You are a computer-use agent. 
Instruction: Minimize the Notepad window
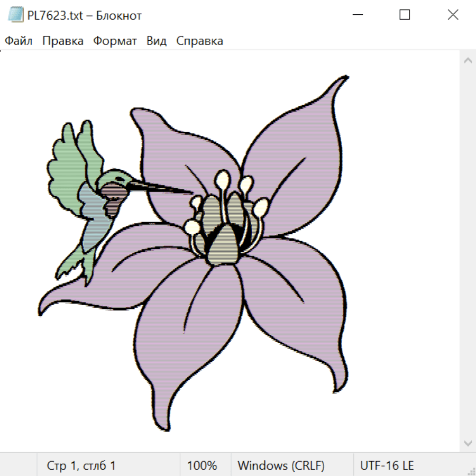tap(357, 15)
